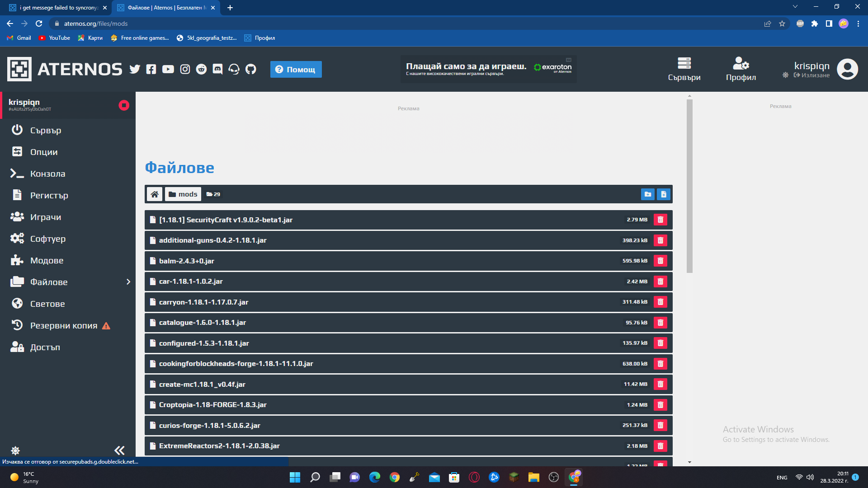Open the Софтуер sidebar page
The height and width of the screenshot is (488, 868).
coord(68,239)
